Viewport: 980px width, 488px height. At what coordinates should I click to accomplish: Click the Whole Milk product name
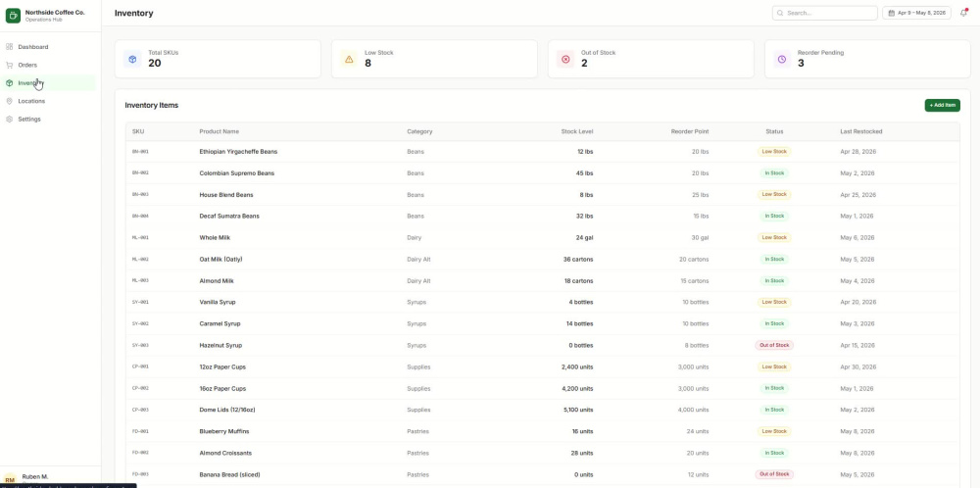[215, 238]
